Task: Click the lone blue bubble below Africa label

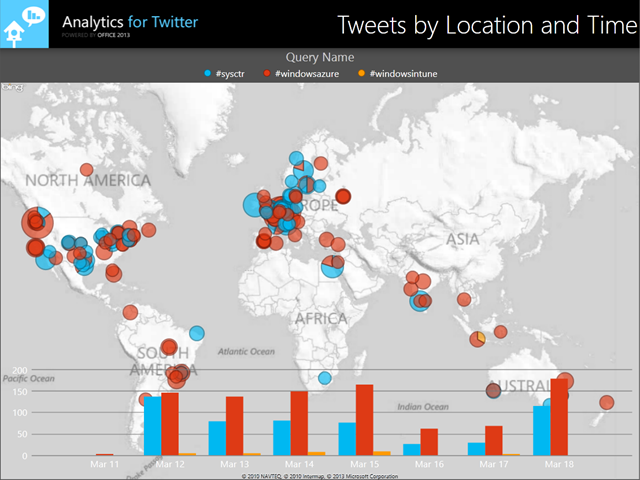Action: [324, 378]
